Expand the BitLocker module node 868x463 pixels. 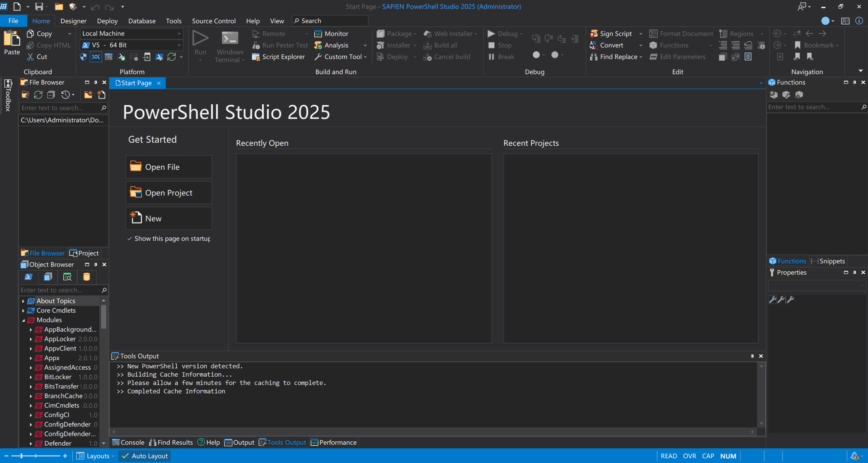(x=31, y=377)
